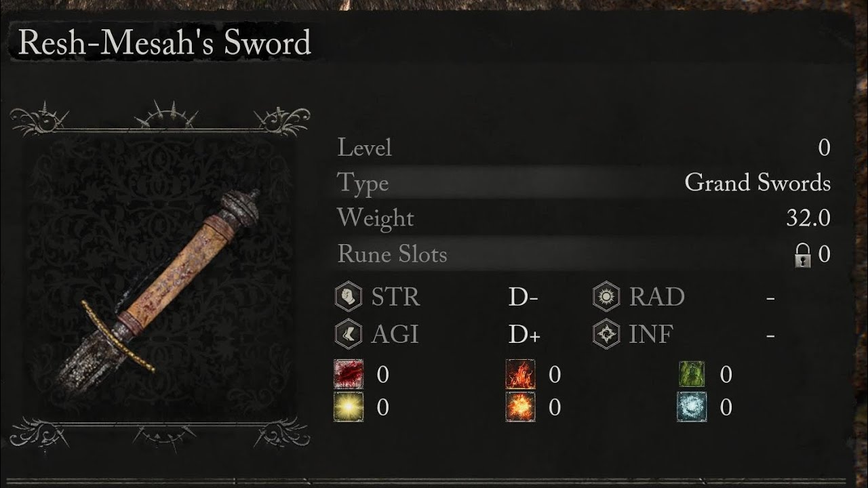The image size is (868, 488).
Task: Click the AGI boot icon
Action: (x=349, y=333)
